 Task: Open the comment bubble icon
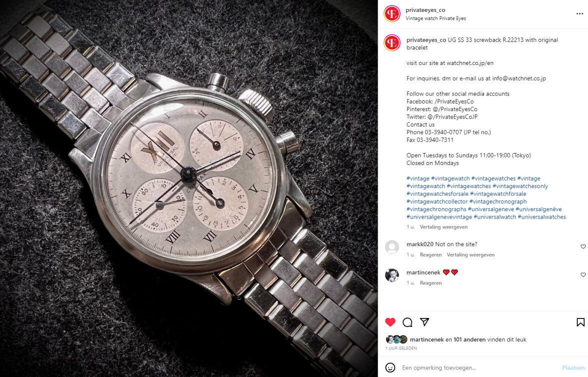click(407, 322)
